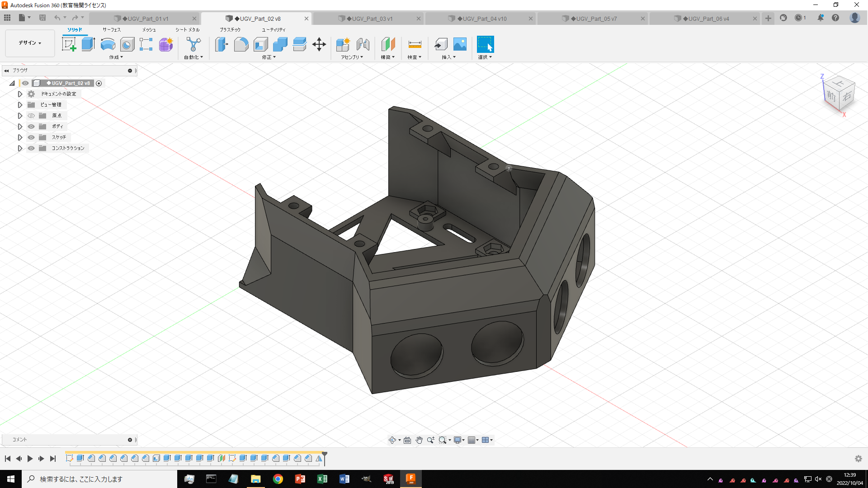This screenshot has width=868, height=488.
Task: Create a new component via アセンブリ icon
Action: [343, 44]
